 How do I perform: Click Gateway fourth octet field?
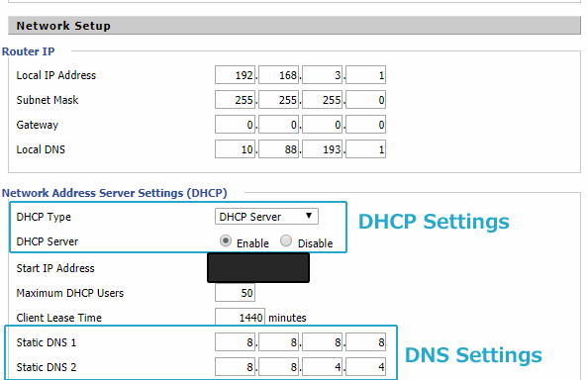click(365, 125)
